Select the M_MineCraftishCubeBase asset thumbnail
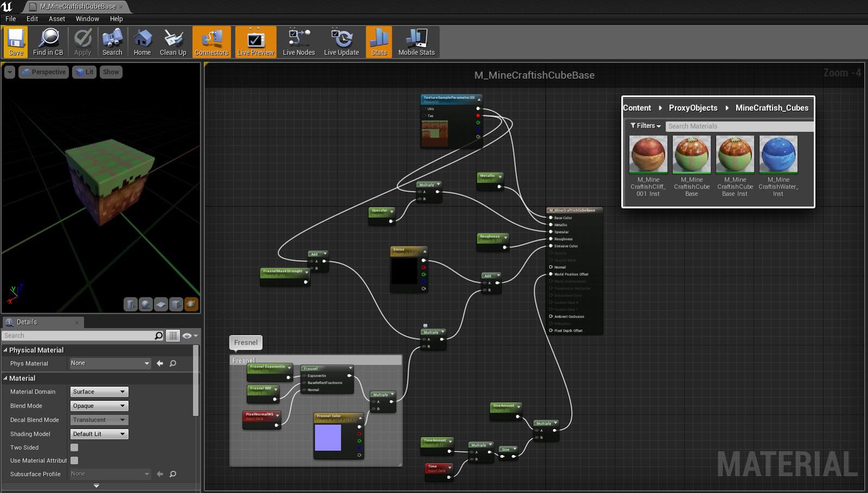The width and height of the screenshot is (868, 493). pos(692,155)
